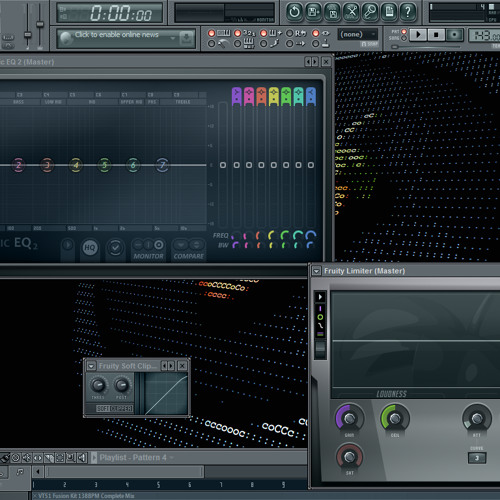Click the yellow band type tag in EQ 2
The image size is (500, 500).
point(274,97)
